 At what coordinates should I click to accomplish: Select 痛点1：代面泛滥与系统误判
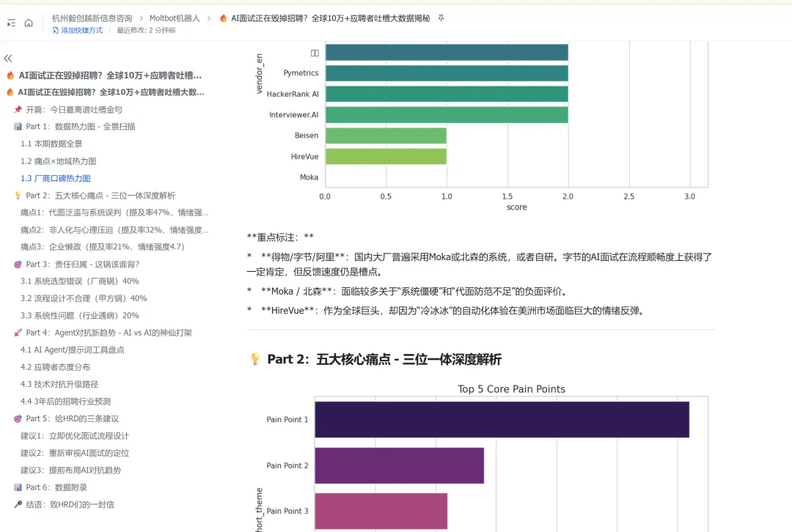pyautogui.click(x=114, y=213)
